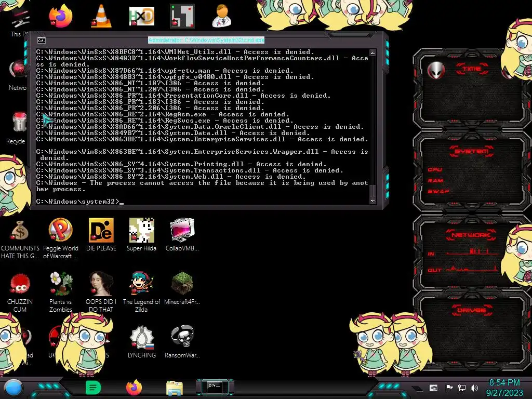Open the Firefox desktop shortcut

pyautogui.click(x=60, y=16)
